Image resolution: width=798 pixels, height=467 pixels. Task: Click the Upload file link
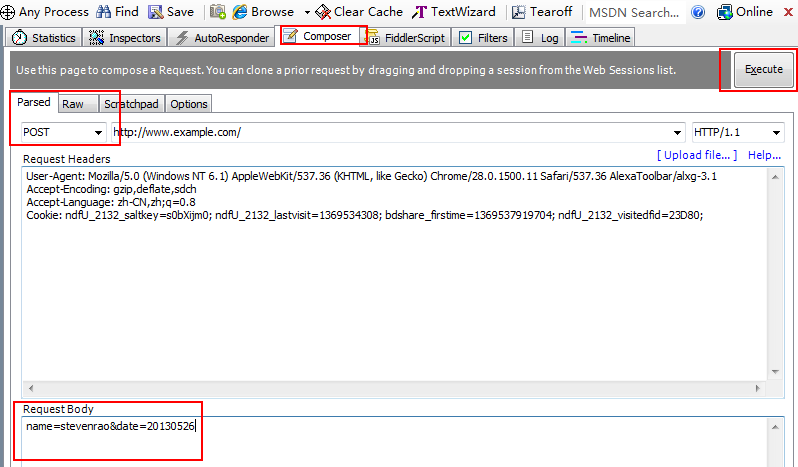(697, 155)
